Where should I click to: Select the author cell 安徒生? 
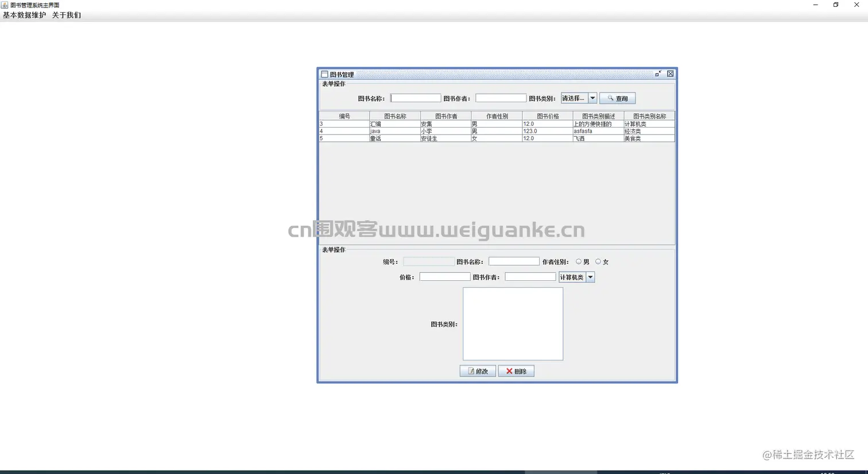pos(446,138)
